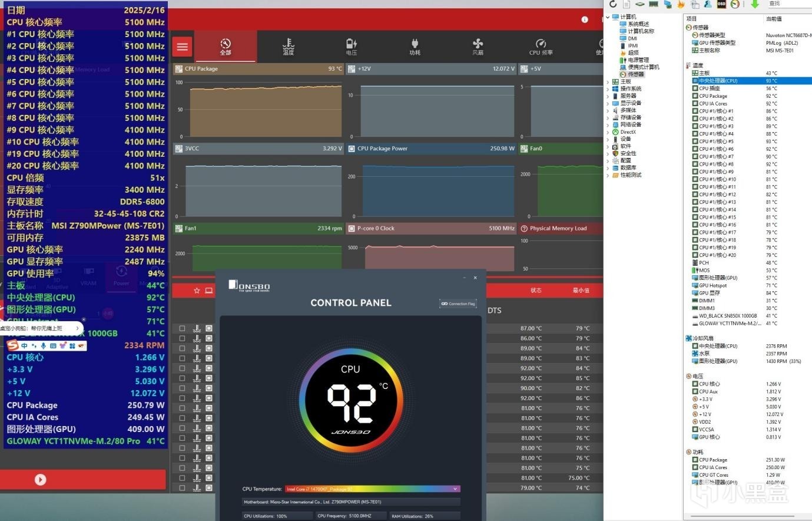Screen dimensions: 812x521
Task: Select the 温度 temperature tab icon
Action: point(289,47)
